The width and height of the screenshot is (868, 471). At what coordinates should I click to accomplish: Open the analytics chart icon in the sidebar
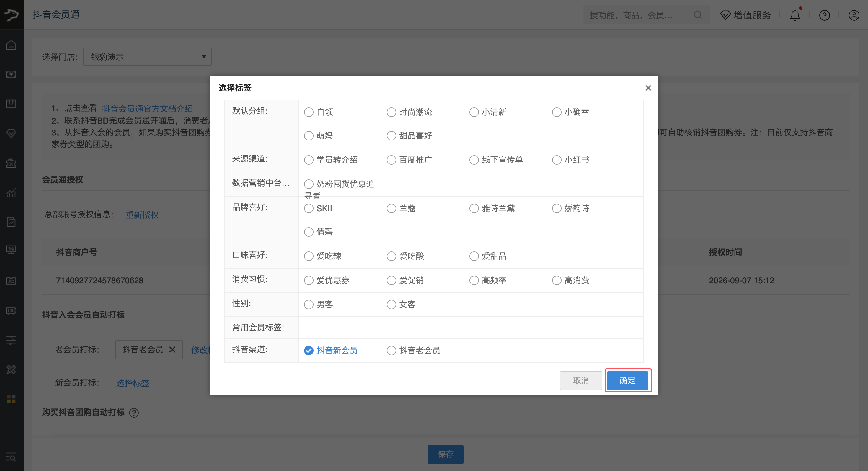[x=12, y=192]
